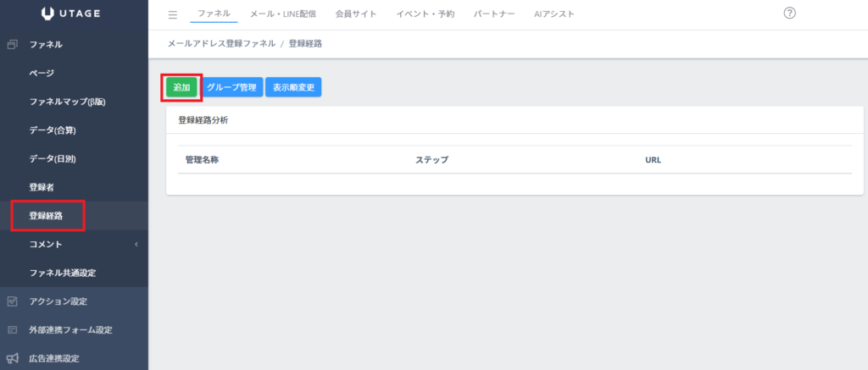
Task: Click the グループ管理 button
Action: (231, 87)
